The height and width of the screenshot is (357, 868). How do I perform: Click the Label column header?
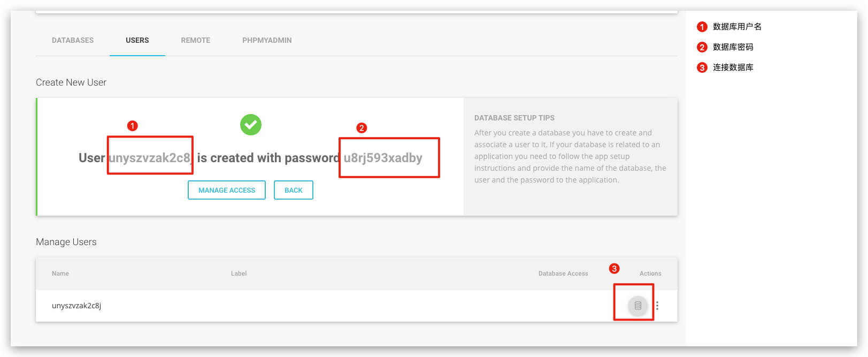click(x=239, y=274)
